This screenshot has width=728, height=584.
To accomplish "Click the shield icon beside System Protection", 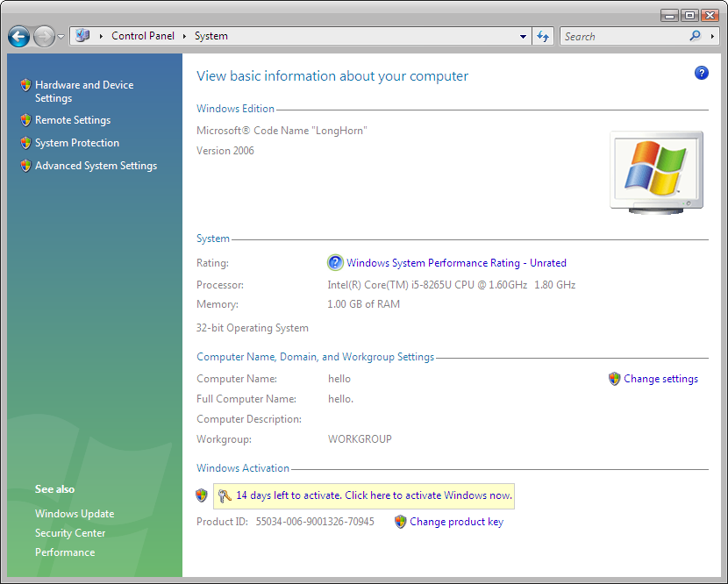I will click(x=25, y=143).
